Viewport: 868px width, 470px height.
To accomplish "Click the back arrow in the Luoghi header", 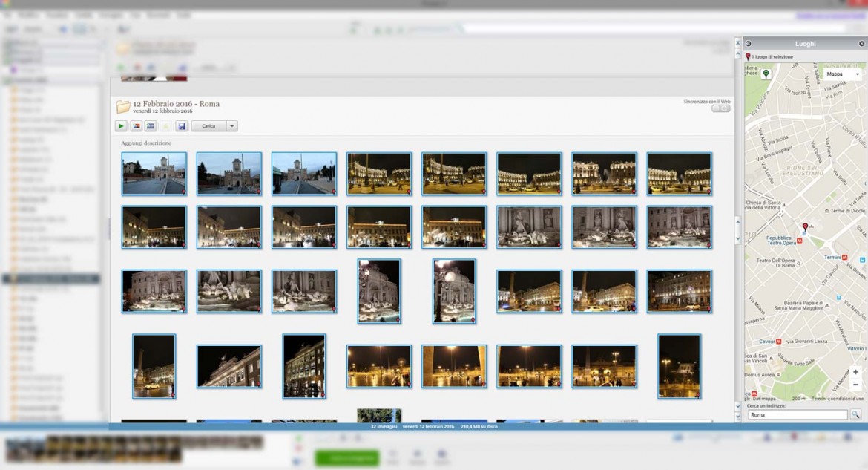I will coord(749,44).
